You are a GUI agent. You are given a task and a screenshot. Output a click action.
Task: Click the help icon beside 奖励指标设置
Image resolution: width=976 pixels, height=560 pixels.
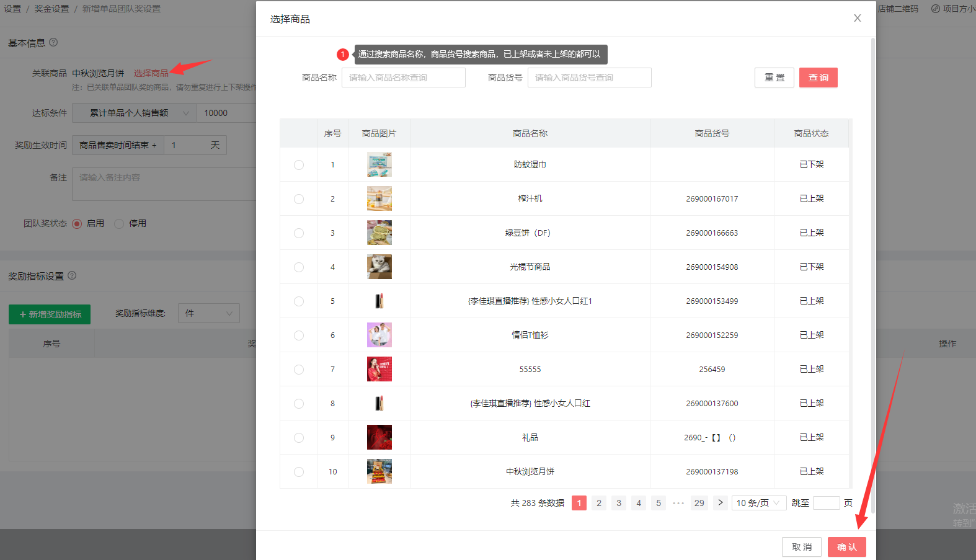pos(72,275)
